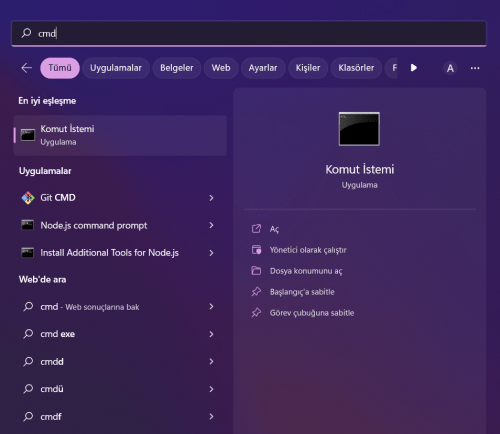Viewport: 500px width, 434px height.
Task: Click the search icon beside cmdf
Action: click(28, 416)
